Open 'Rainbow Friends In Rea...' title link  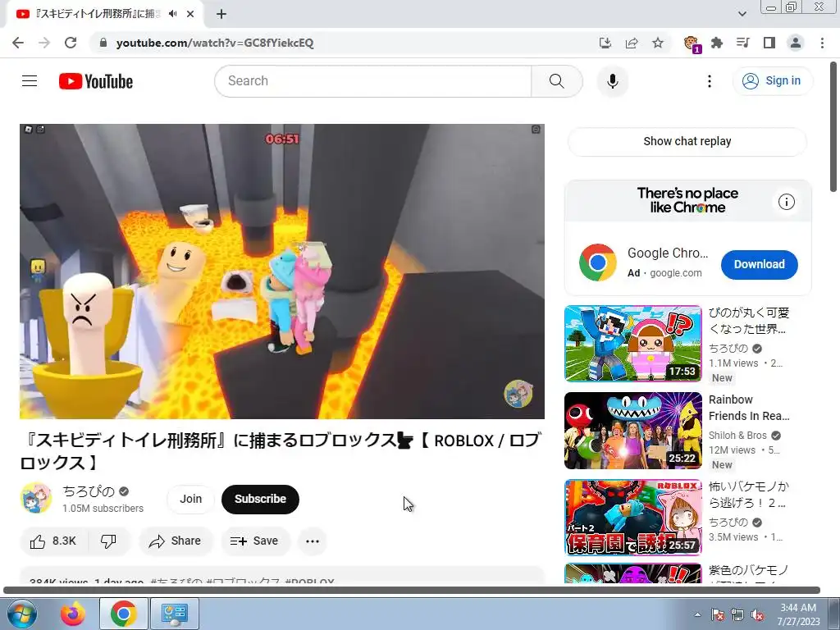pyautogui.click(x=749, y=408)
